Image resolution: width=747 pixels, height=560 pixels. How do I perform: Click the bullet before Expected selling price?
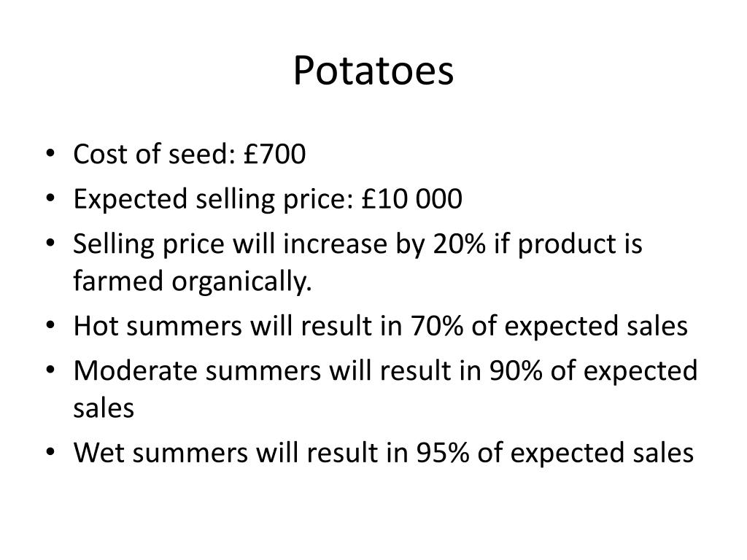pos(51,199)
